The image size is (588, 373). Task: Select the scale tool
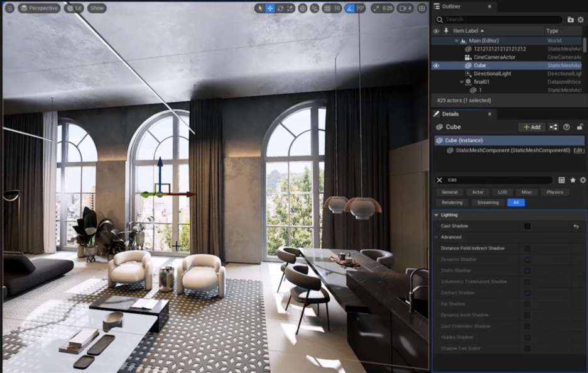290,8
